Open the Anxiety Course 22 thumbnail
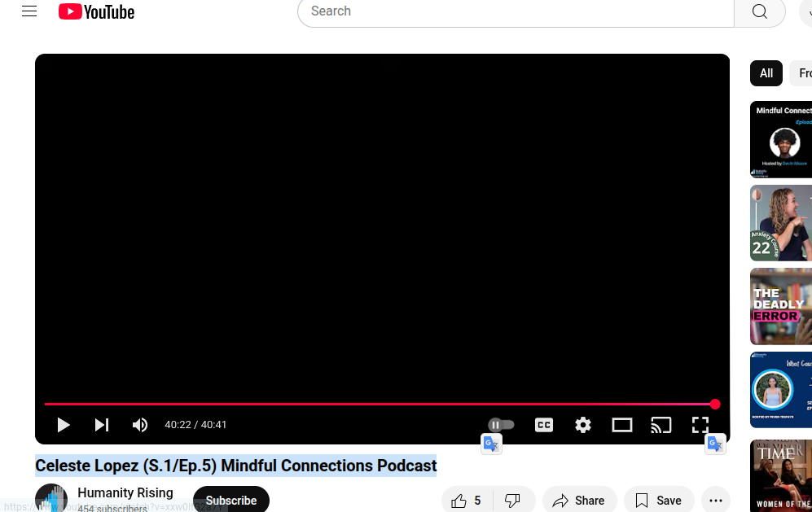Viewport: 812px width, 512px height. point(781,223)
